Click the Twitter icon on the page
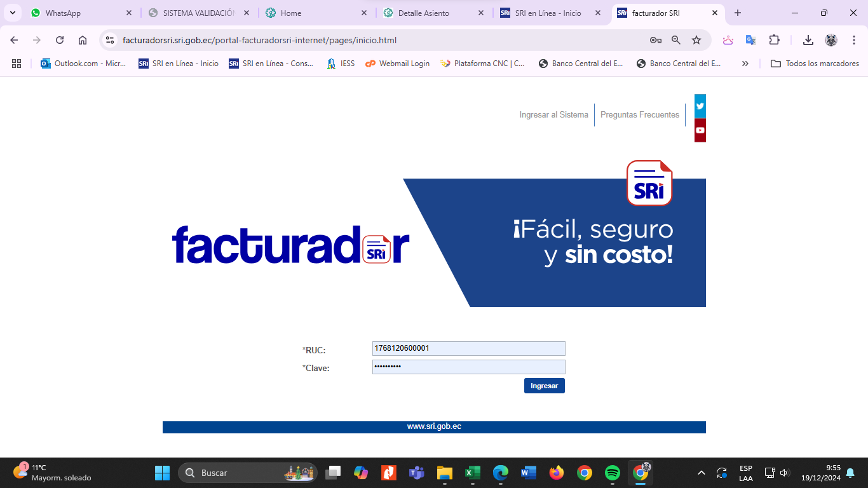 700,106
